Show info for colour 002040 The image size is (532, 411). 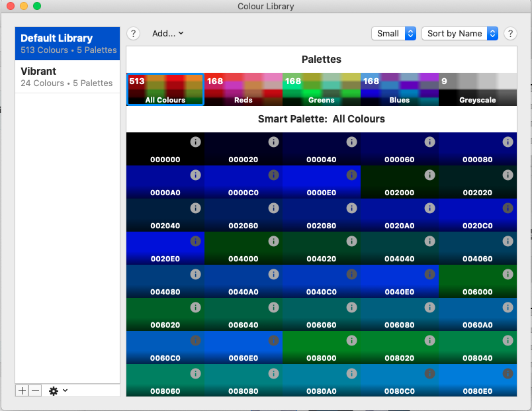tap(195, 208)
